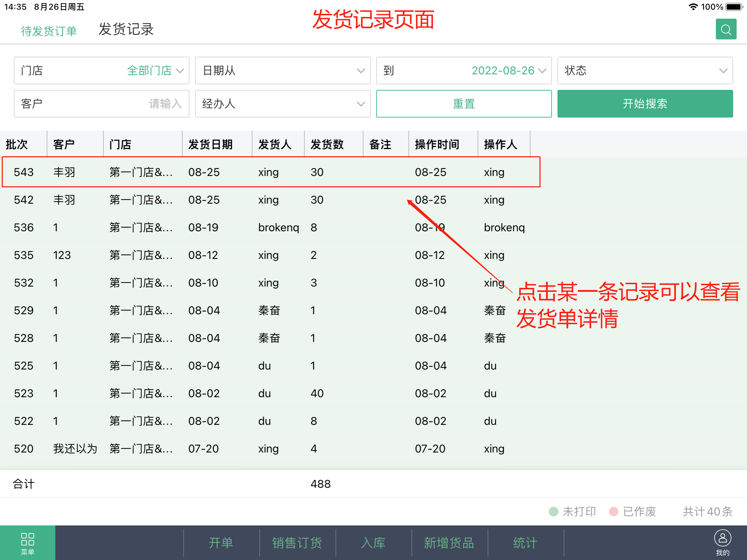Focus the 客户 input field

coord(102,104)
